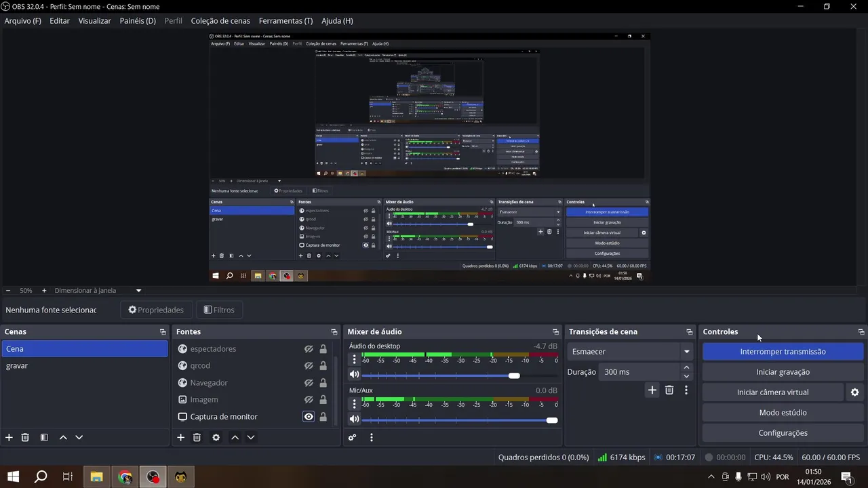Screen dimensions: 868x488
Task: Add a scene transition plus icon
Action: pos(652,390)
